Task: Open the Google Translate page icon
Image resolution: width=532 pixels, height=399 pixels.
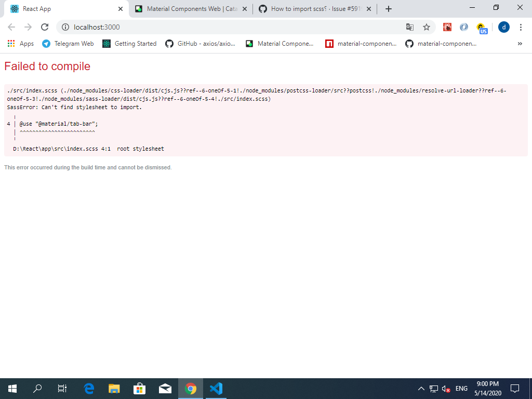Action: [x=410, y=27]
